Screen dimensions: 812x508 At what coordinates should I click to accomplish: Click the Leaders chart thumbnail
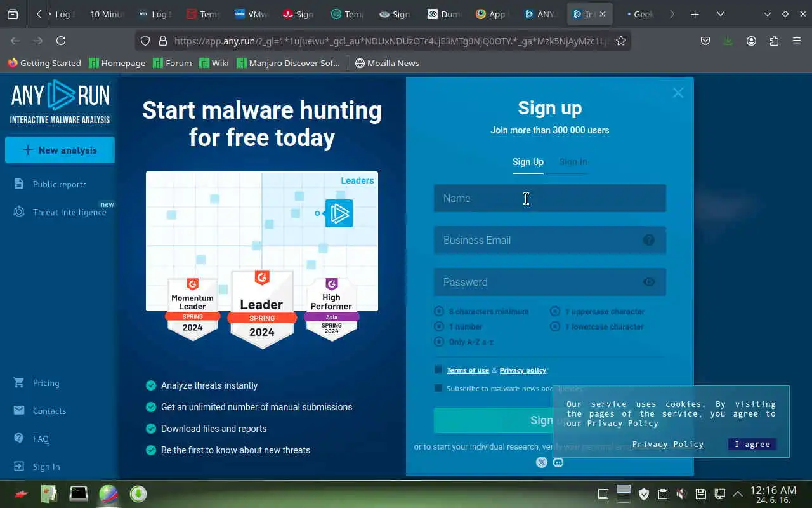pos(262,241)
